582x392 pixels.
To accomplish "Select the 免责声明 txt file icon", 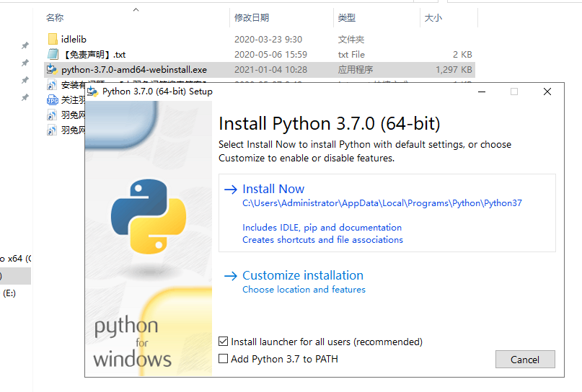I will (53, 54).
